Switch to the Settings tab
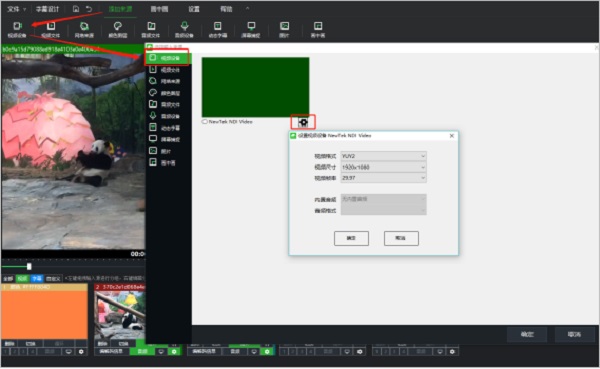The height and width of the screenshot is (369, 600). [x=194, y=9]
